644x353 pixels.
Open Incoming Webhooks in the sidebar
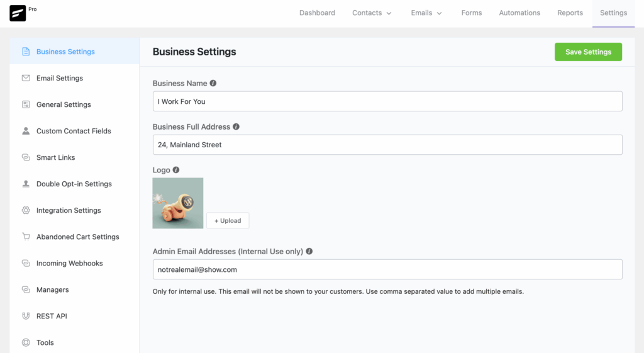click(74, 263)
